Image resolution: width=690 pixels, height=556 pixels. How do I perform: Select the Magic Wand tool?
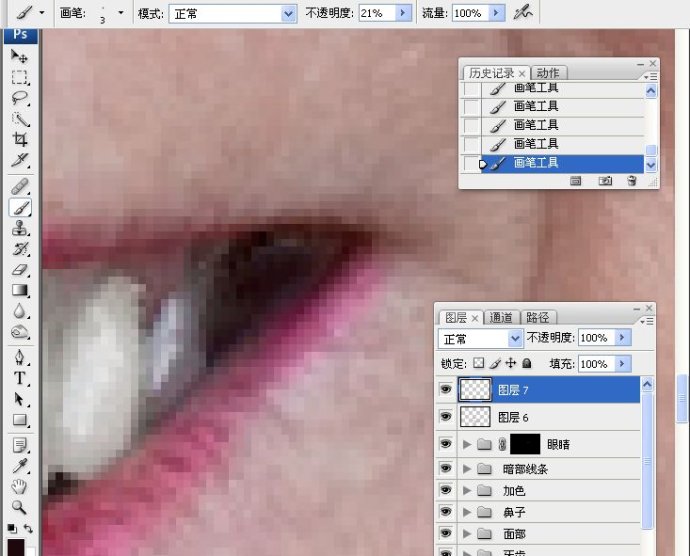[x=19, y=119]
